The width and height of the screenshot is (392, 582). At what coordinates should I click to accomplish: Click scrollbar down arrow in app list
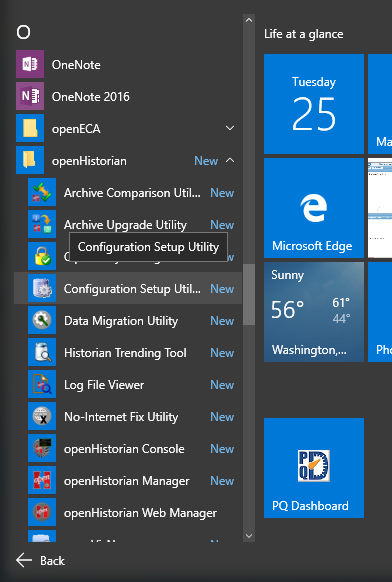(249, 536)
